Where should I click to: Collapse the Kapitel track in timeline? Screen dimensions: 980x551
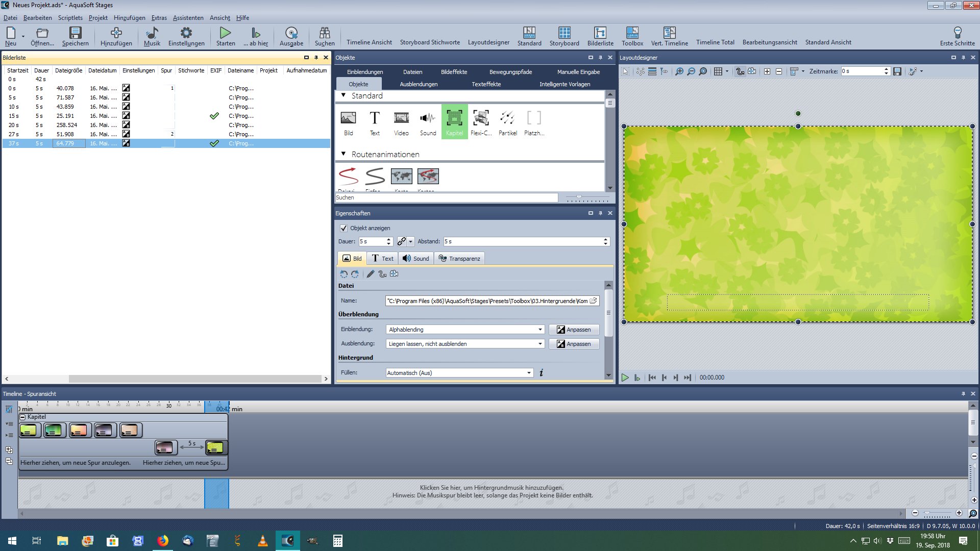(22, 417)
